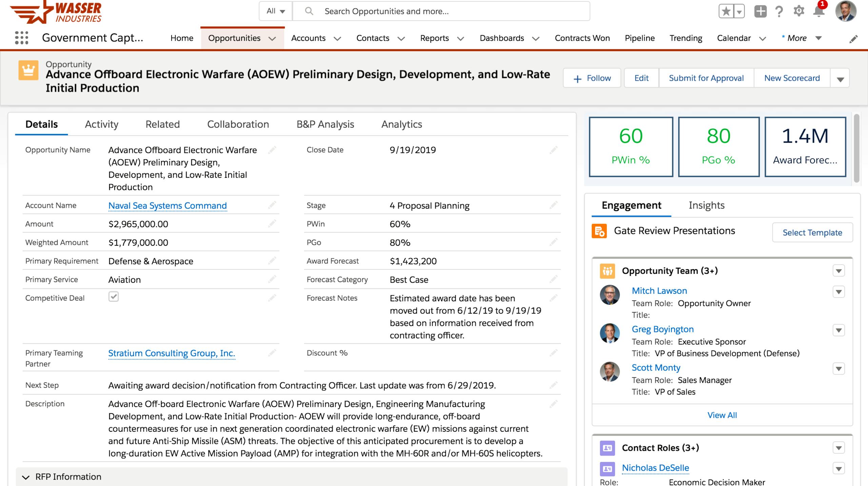The image size is (868, 486).
Task: Edit the Amount field pencil
Action: point(272,223)
